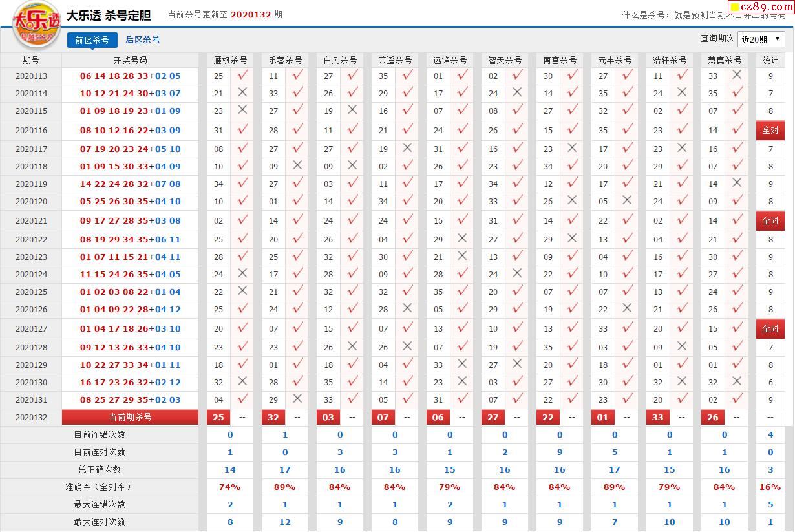Image resolution: width=795 pixels, height=532 pixels.
Task: Click 雁枫's X mark in row 2020114
Action: click(242, 93)
